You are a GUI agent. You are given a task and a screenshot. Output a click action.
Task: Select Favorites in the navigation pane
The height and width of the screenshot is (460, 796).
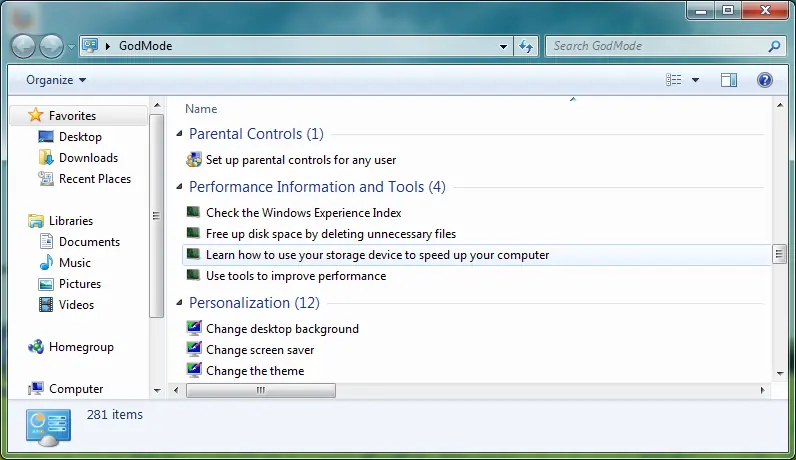tap(79, 116)
